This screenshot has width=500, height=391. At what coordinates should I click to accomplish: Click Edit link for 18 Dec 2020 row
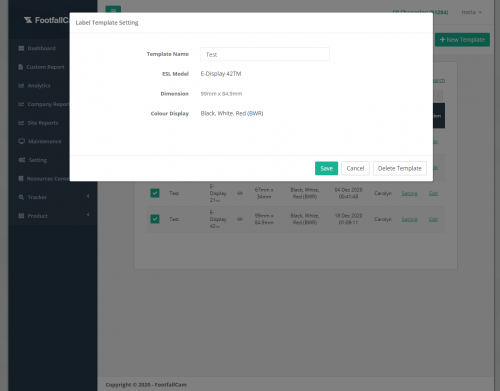point(433,219)
